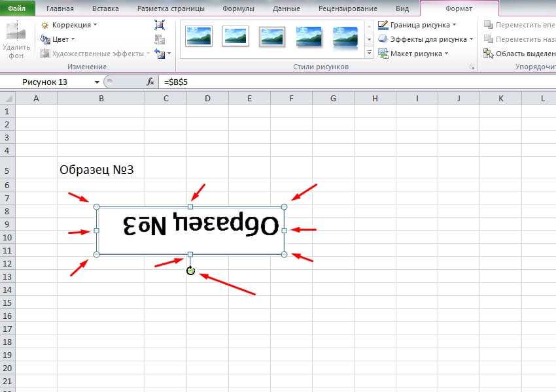This screenshot has width=556, height=392.
Task: Select column F header
Action: 291,99
